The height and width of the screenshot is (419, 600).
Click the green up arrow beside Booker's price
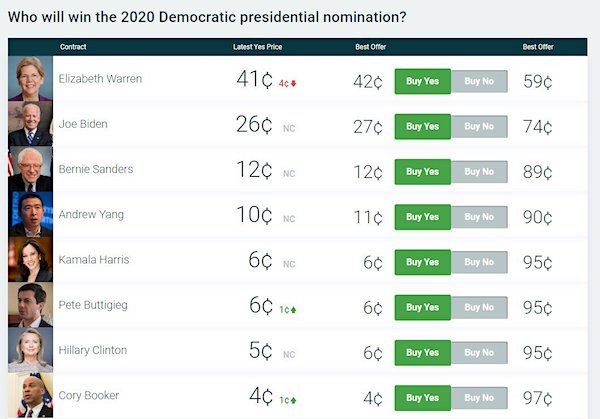[x=293, y=400]
